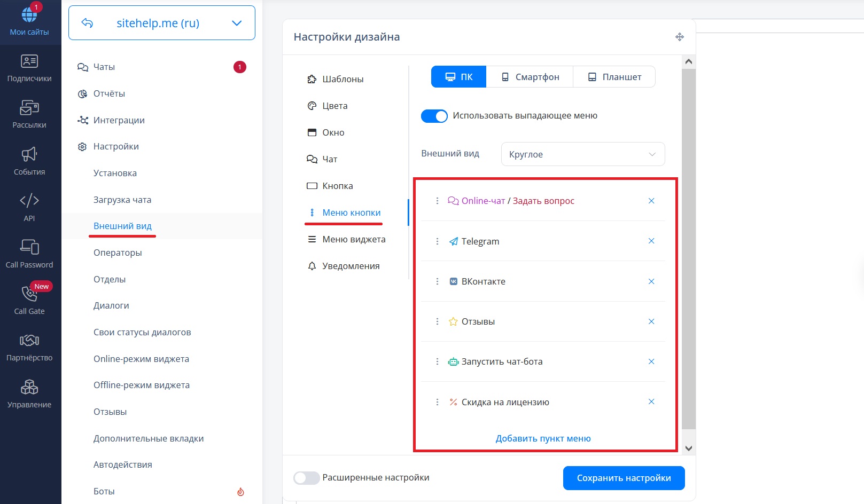Click the scrollbar down arrow in design panel
This screenshot has width=864, height=504.
688,448
